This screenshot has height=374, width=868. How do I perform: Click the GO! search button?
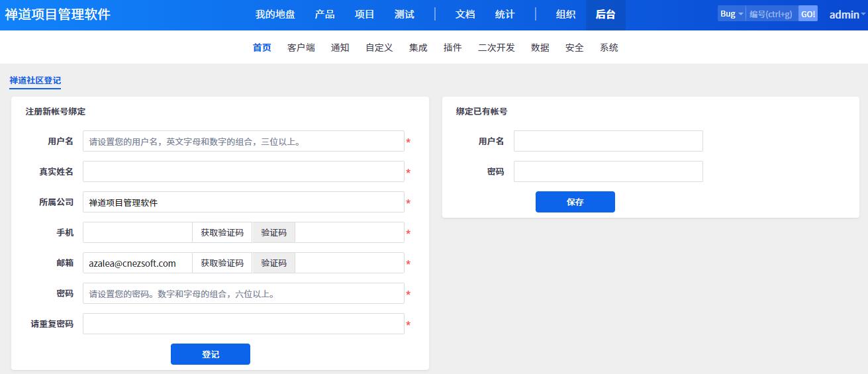tap(808, 14)
